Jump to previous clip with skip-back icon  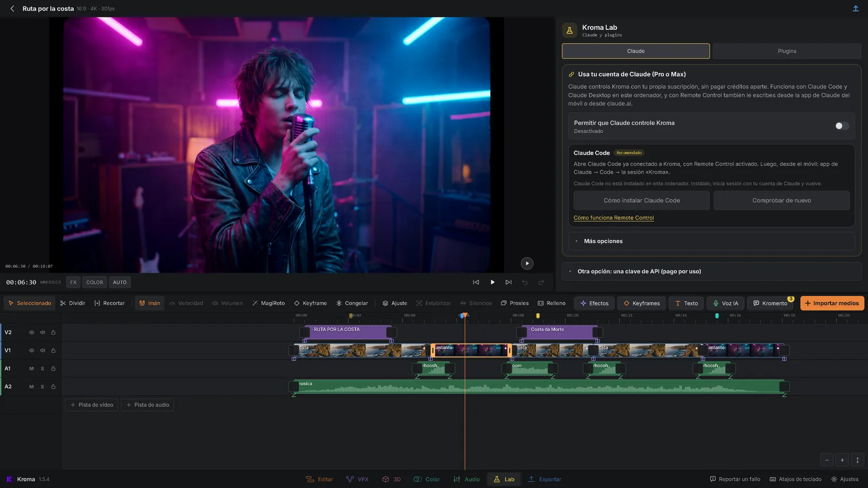coord(476,282)
